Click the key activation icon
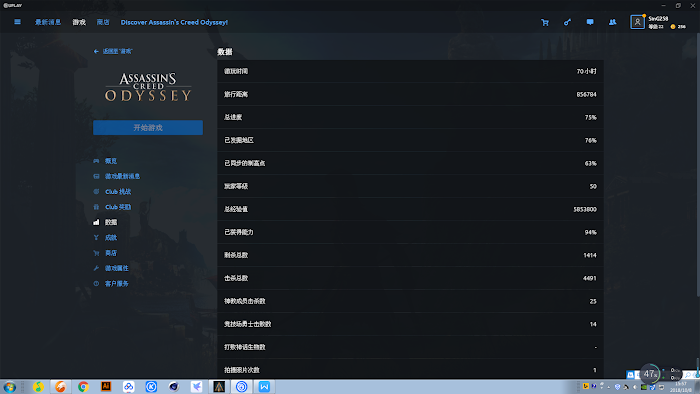Image resolution: width=700 pixels, height=394 pixels. [567, 22]
